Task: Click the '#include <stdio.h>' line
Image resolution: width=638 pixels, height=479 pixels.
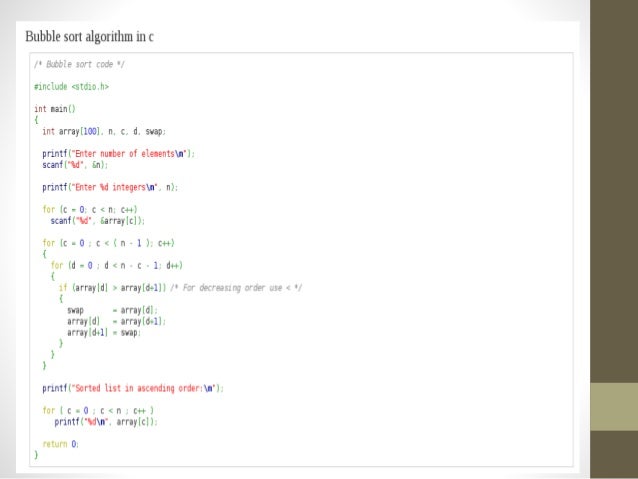Action: pyautogui.click(x=71, y=87)
